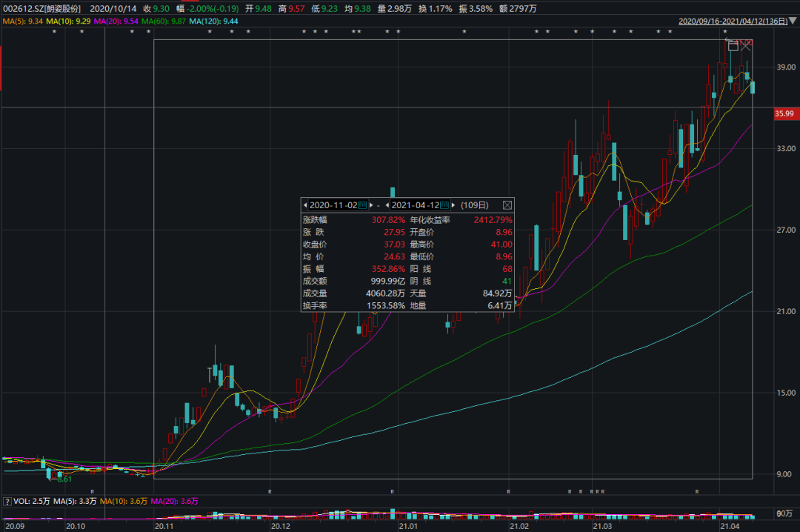This screenshot has width=800, height=532.
Task: Open the start date calendar icon
Action: [x=363, y=205]
